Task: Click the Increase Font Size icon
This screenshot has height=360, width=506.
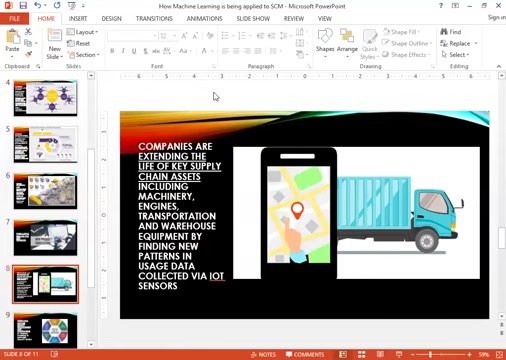Action: coord(184,36)
